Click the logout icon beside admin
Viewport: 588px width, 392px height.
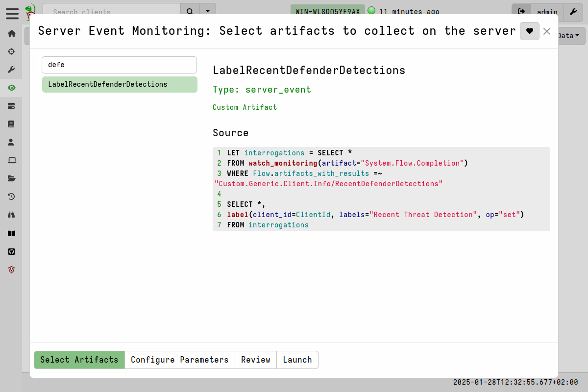[x=521, y=12]
